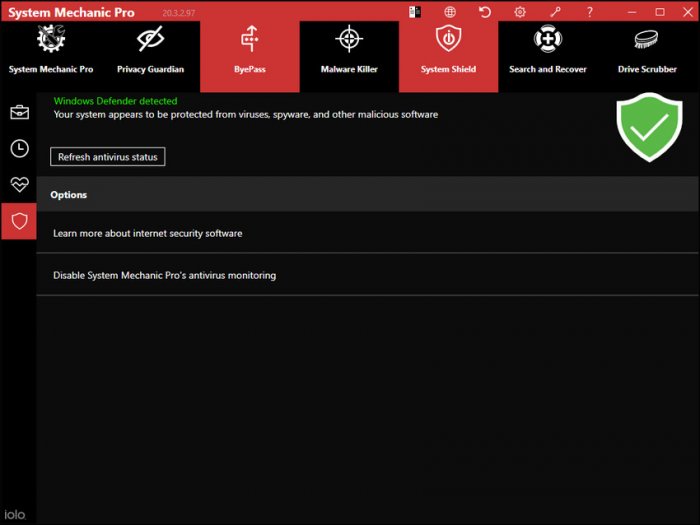700x525 pixels.
Task: Open help via the question mark icon
Action: tap(590, 12)
